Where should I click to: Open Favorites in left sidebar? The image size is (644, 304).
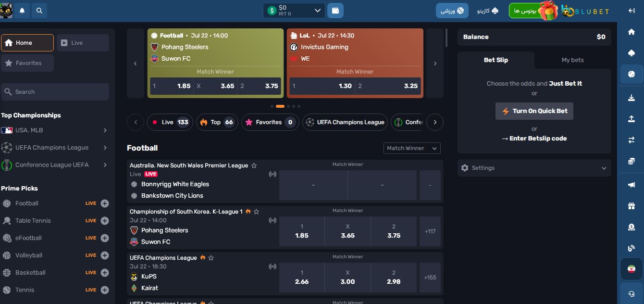27,63
